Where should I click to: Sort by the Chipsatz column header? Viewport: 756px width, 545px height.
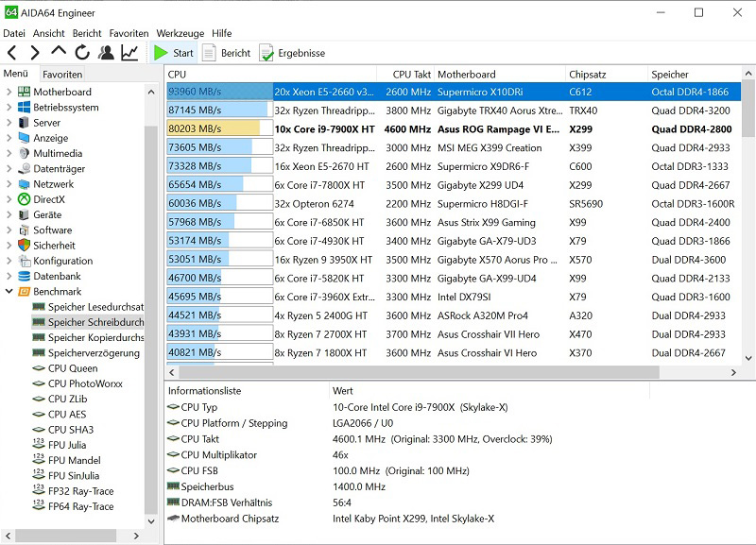[607, 75]
